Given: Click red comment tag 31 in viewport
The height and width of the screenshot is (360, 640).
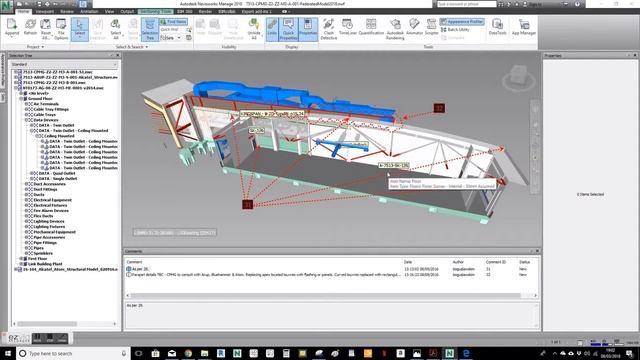Looking at the screenshot, I should [x=247, y=204].
